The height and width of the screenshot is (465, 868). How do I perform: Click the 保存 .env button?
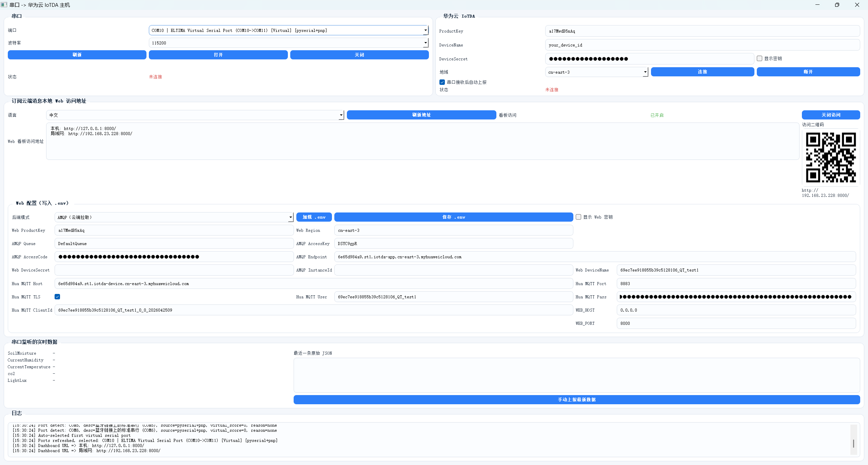tap(454, 217)
